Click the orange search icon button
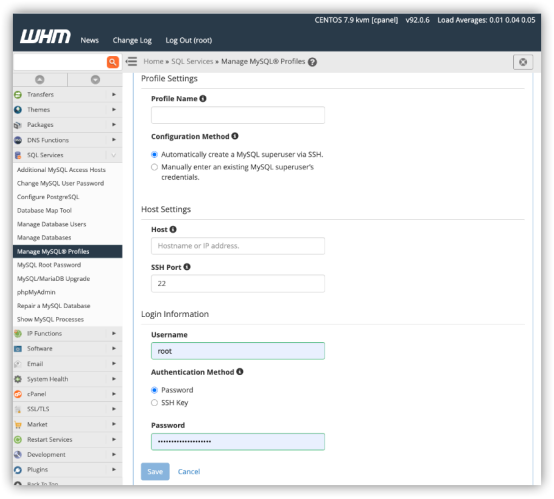 point(113,62)
